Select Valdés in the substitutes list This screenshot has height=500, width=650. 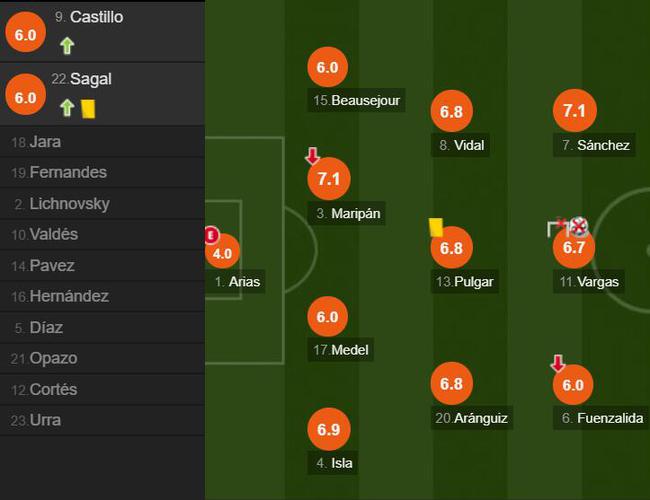102,234
